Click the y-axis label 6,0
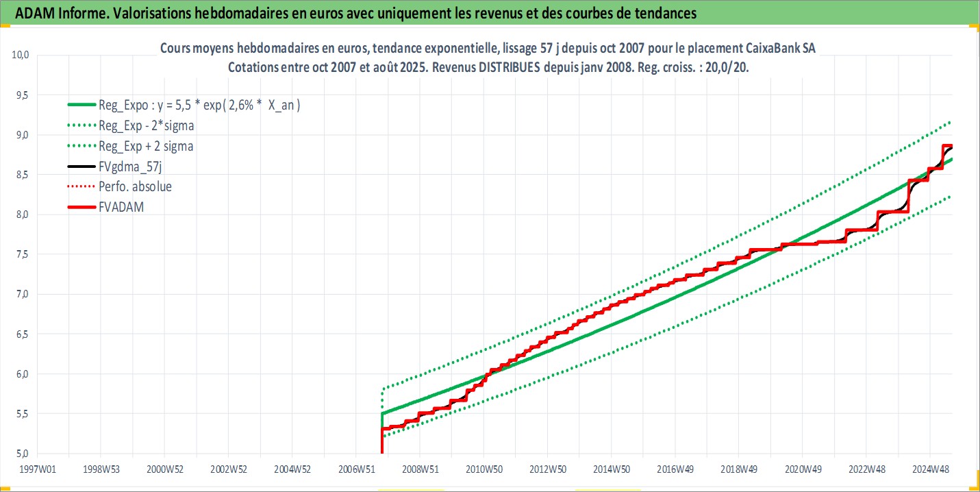This screenshot has height=492, width=980. click(x=22, y=374)
